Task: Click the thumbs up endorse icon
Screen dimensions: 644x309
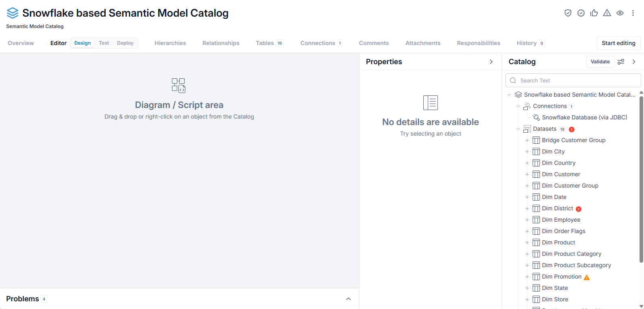Action: (594, 13)
